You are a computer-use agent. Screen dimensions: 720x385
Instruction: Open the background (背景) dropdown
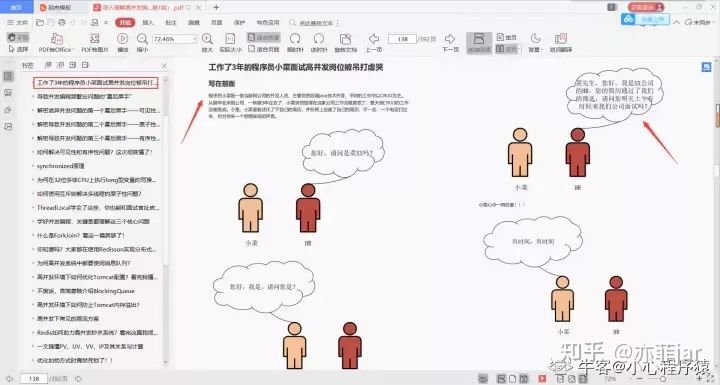(535, 43)
